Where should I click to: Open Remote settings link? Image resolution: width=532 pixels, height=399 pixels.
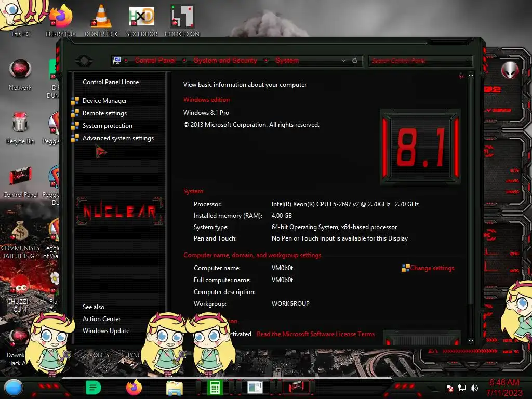104,113
